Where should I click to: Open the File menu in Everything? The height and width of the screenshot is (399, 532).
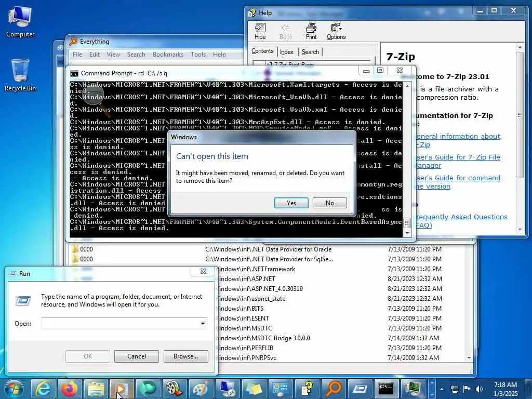(x=77, y=54)
